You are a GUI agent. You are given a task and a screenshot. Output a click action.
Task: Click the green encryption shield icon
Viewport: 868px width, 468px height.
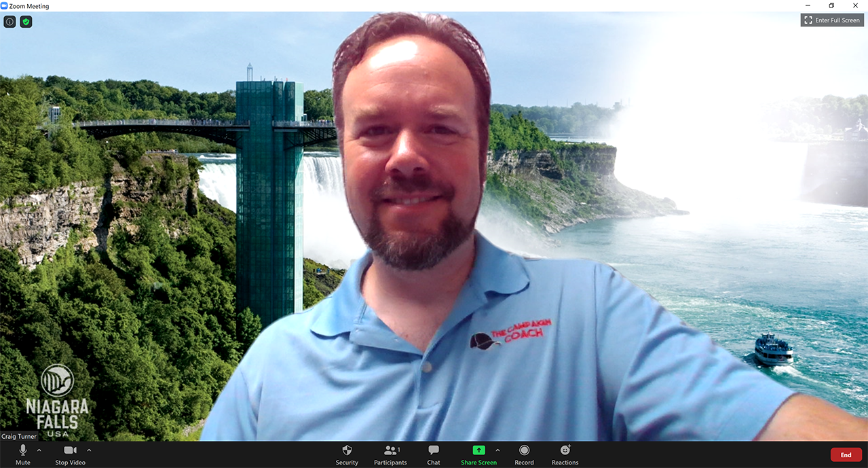tap(26, 22)
